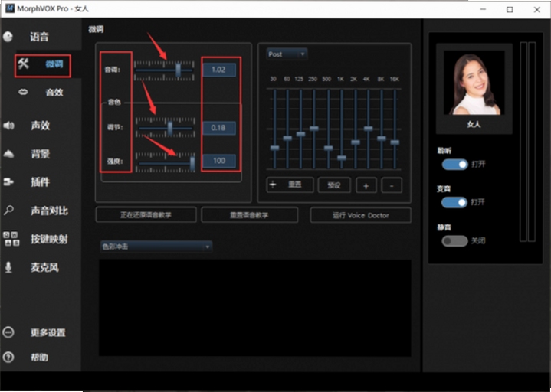Viewport: 551px width, 392px height.
Task: Click the equalizer minus button
Action: [x=392, y=185]
